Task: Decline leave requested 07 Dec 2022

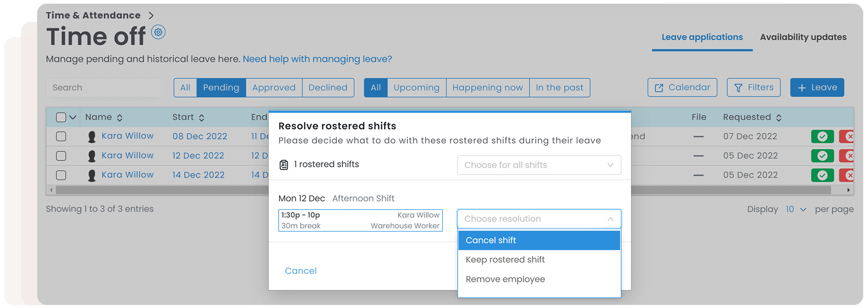Action: point(848,136)
